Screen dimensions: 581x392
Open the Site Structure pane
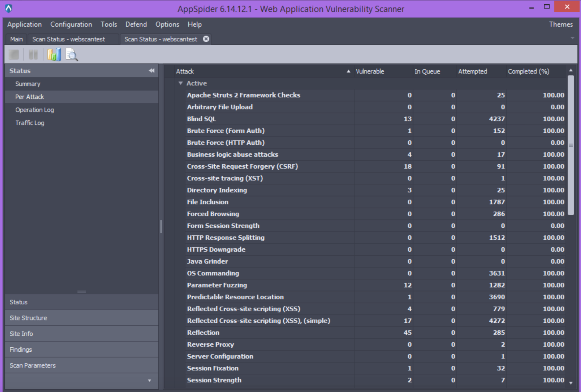82,318
